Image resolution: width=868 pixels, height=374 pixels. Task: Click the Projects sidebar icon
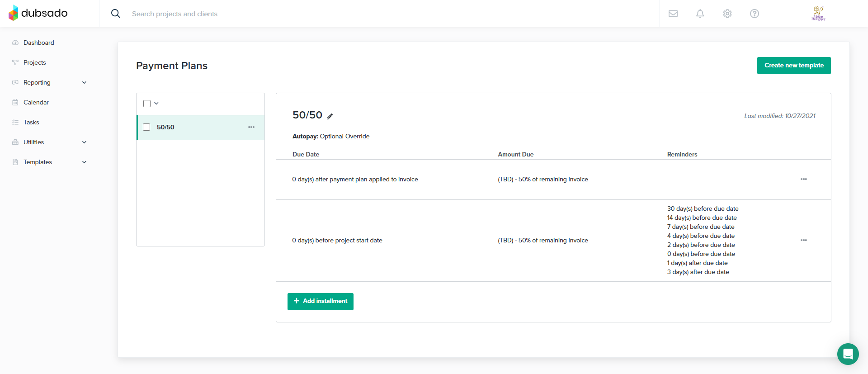pos(15,62)
